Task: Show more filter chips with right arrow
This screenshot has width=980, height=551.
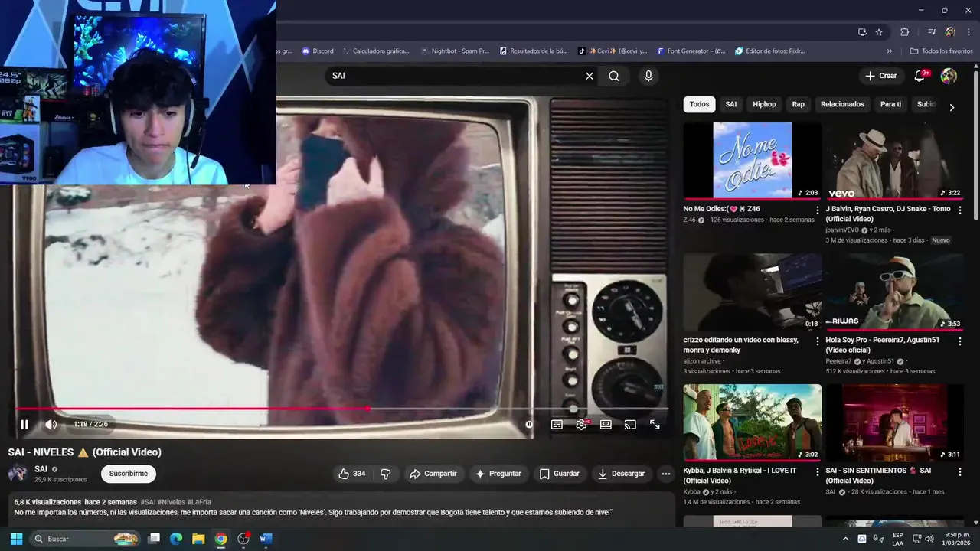Action: 952,107
